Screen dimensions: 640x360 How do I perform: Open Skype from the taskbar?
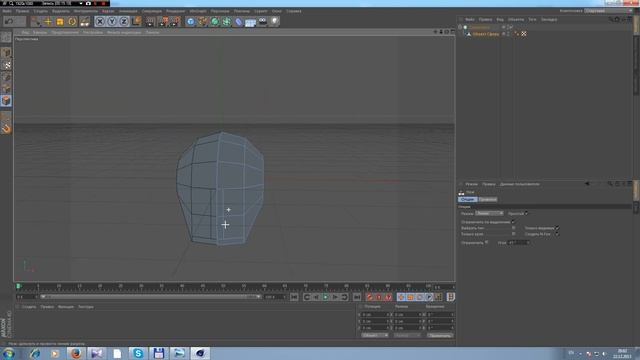138,353
